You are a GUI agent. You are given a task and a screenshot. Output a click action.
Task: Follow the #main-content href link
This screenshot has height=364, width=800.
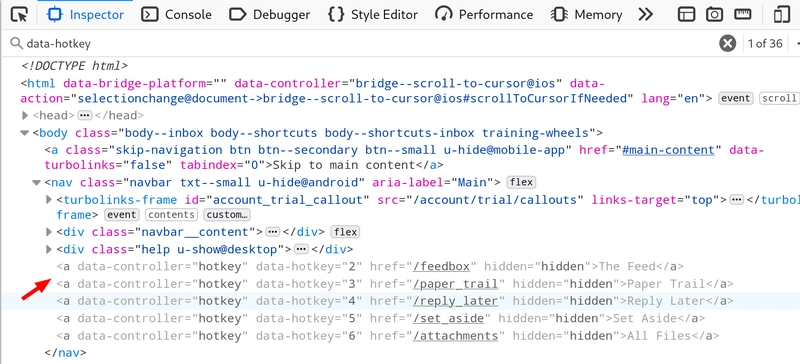(668, 150)
